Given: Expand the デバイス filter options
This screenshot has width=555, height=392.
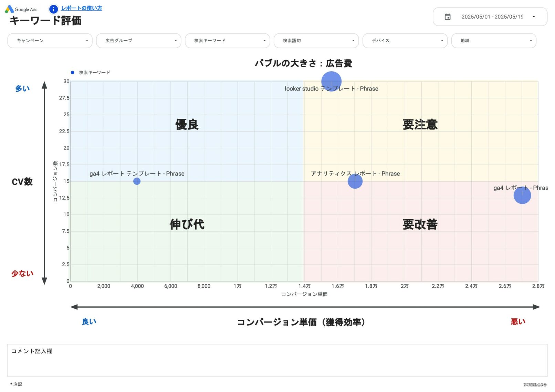Looking at the screenshot, I should click(x=405, y=41).
